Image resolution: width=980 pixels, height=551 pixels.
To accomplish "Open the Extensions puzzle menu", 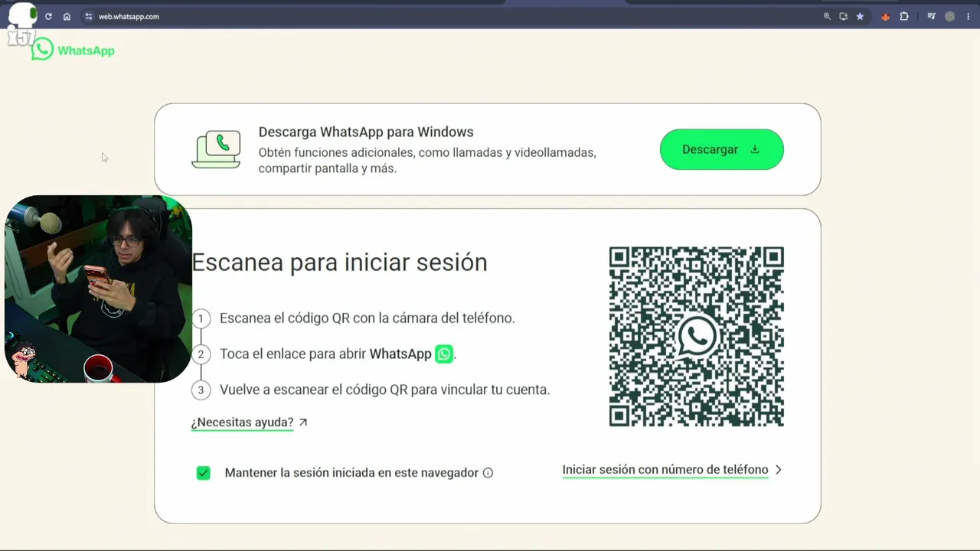I will (x=904, y=16).
